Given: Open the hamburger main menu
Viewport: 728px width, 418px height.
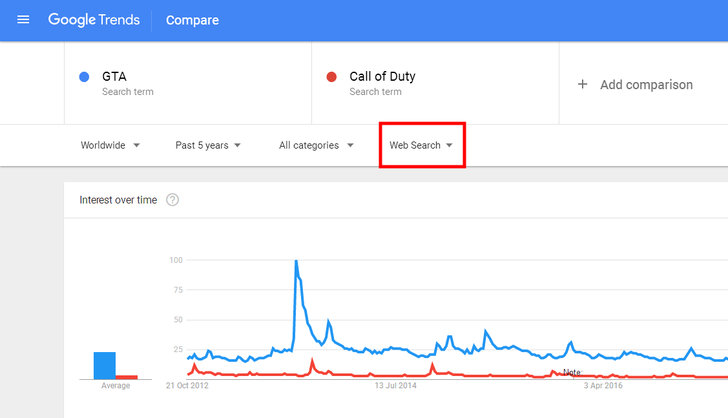Looking at the screenshot, I should click(x=23, y=20).
